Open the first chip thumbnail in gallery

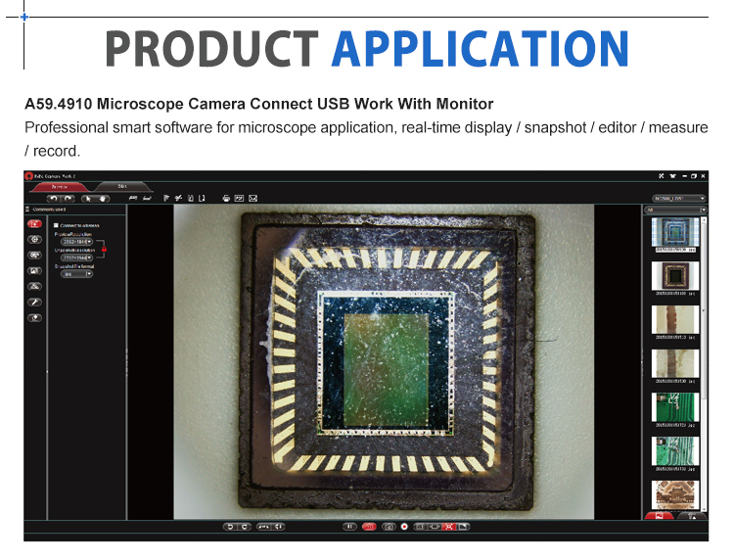pyautogui.click(x=675, y=232)
